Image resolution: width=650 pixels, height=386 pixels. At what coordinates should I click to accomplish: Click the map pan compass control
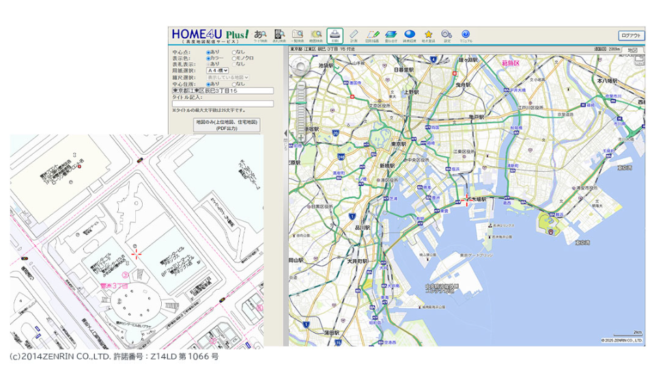(x=301, y=66)
